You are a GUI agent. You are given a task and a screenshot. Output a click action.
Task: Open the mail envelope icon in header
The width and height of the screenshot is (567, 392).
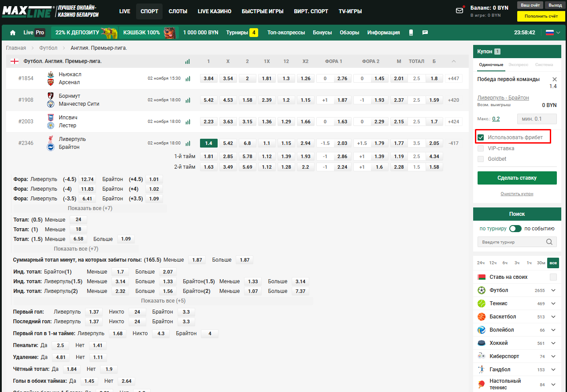pyautogui.click(x=460, y=10)
